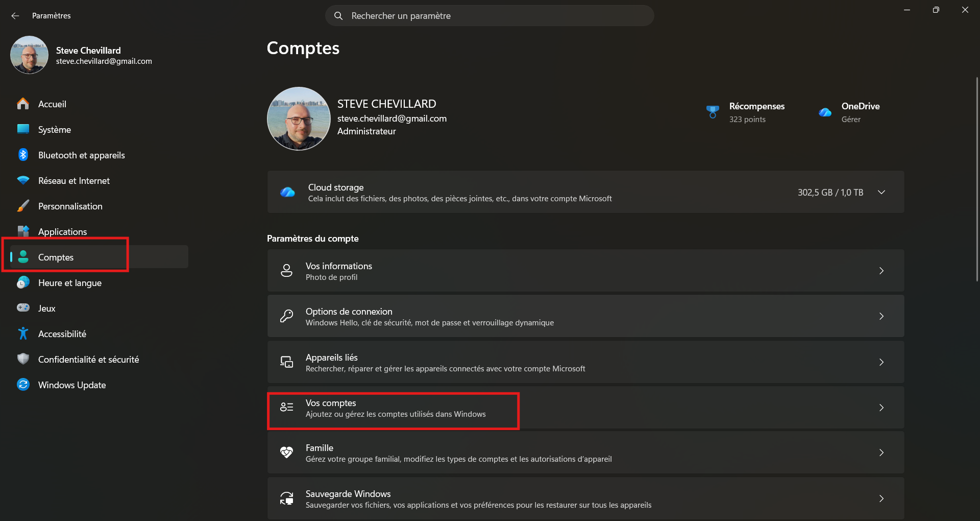Image resolution: width=980 pixels, height=521 pixels.
Task: Click the chevron on Vos comptes row
Action: pos(881,408)
